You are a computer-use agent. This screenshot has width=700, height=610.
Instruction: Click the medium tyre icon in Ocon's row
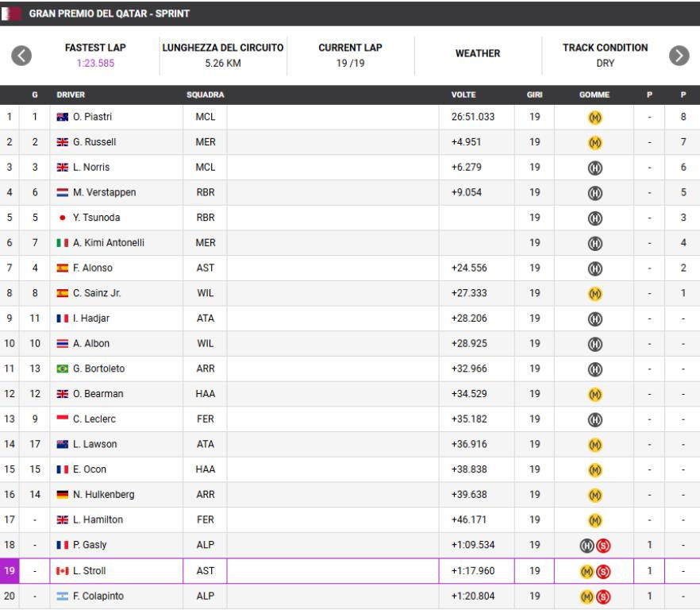click(594, 470)
